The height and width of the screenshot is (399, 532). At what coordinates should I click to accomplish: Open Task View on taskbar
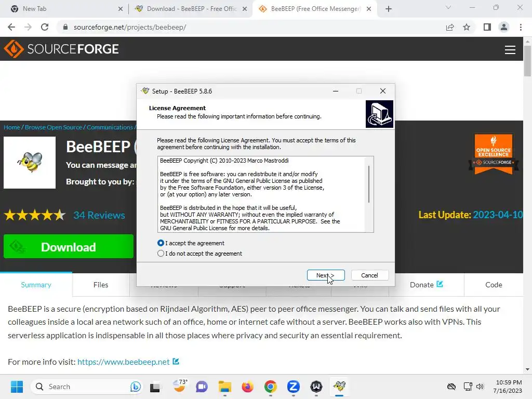(x=155, y=387)
